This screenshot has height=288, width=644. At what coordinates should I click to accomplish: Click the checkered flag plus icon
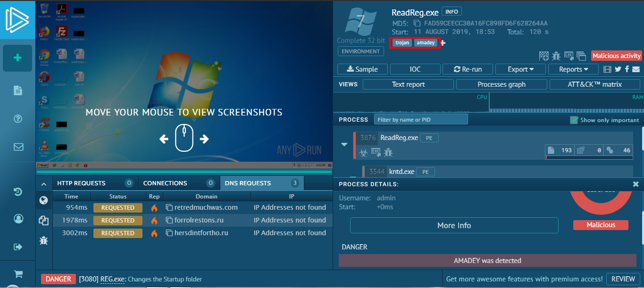(x=544, y=56)
